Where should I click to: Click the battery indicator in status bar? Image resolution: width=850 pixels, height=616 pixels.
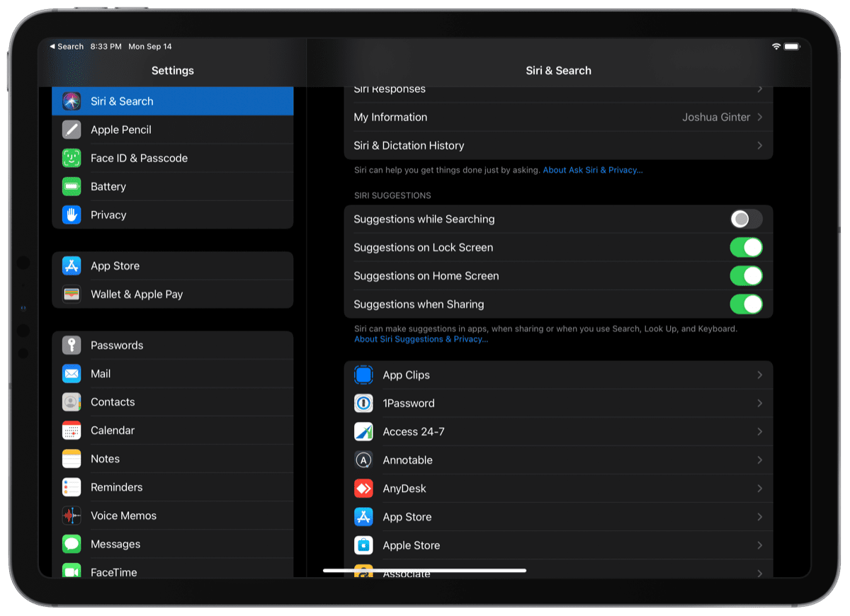(x=792, y=47)
